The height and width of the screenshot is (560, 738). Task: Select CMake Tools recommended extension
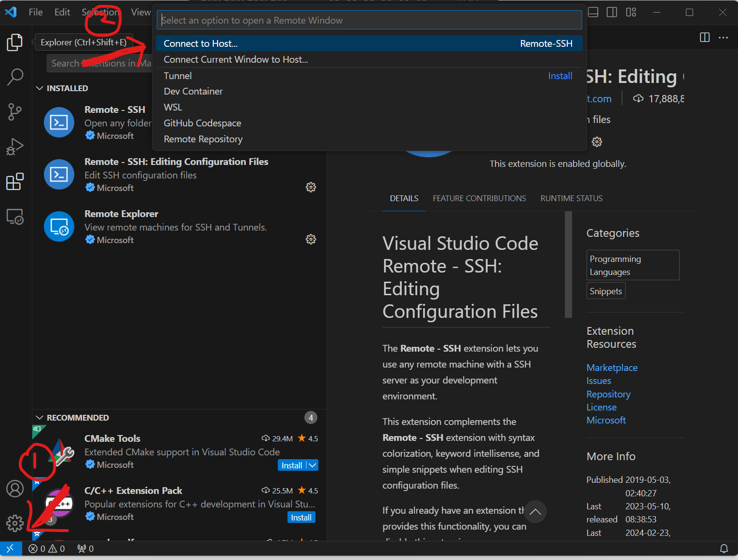tap(179, 451)
